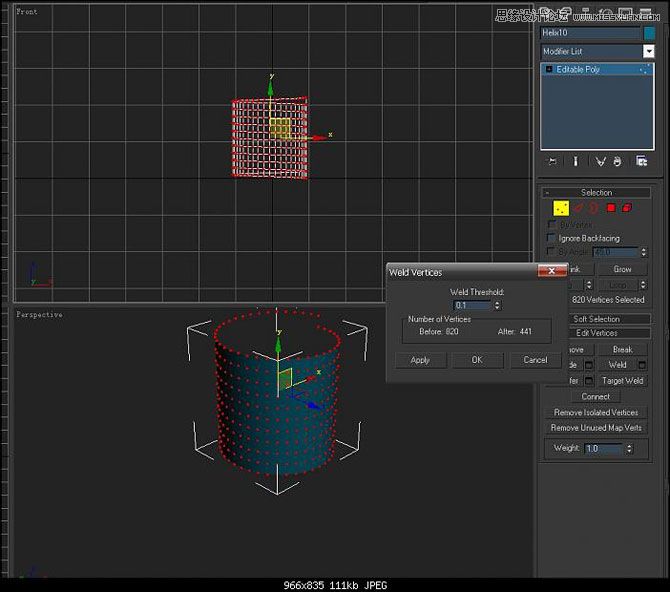
Task: Click '820 Vertices Selected' status text
Action: point(608,300)
